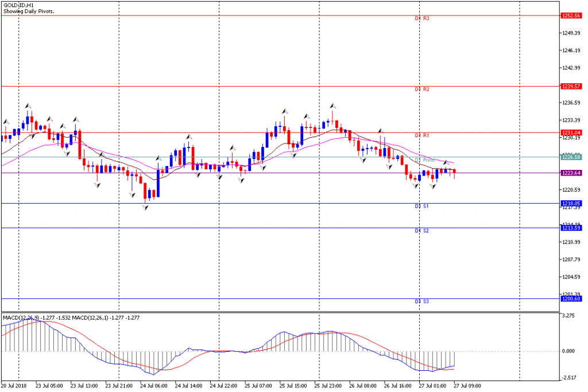
Task: Click the D1 R3 resistance line label
Action: pos(422,18)
